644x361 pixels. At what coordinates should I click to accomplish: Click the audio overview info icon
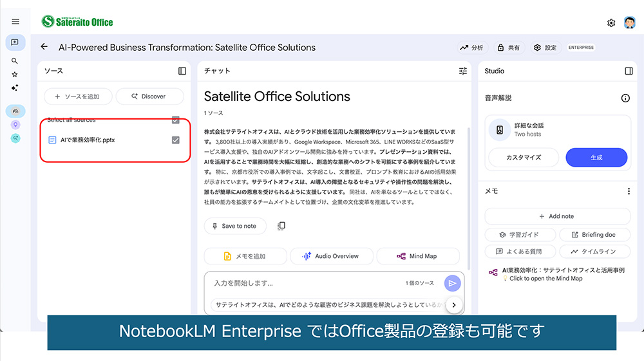(625, 98)
